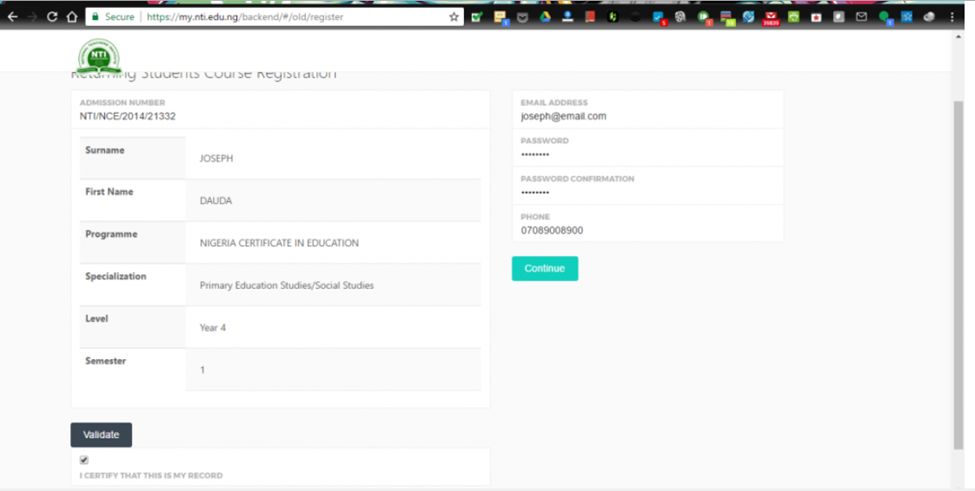Click the green padlock Secure indicator
The height and width of the screenshot is (491, 975).
point(96,17)
